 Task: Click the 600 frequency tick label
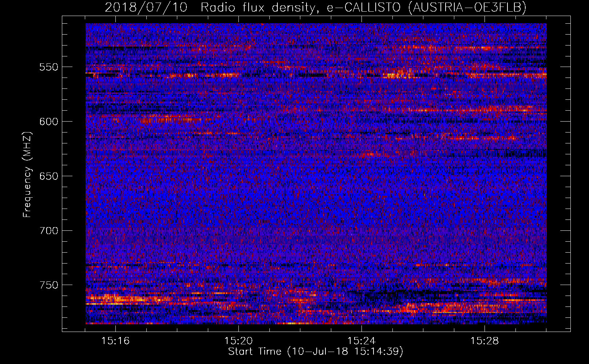[49, 122]
